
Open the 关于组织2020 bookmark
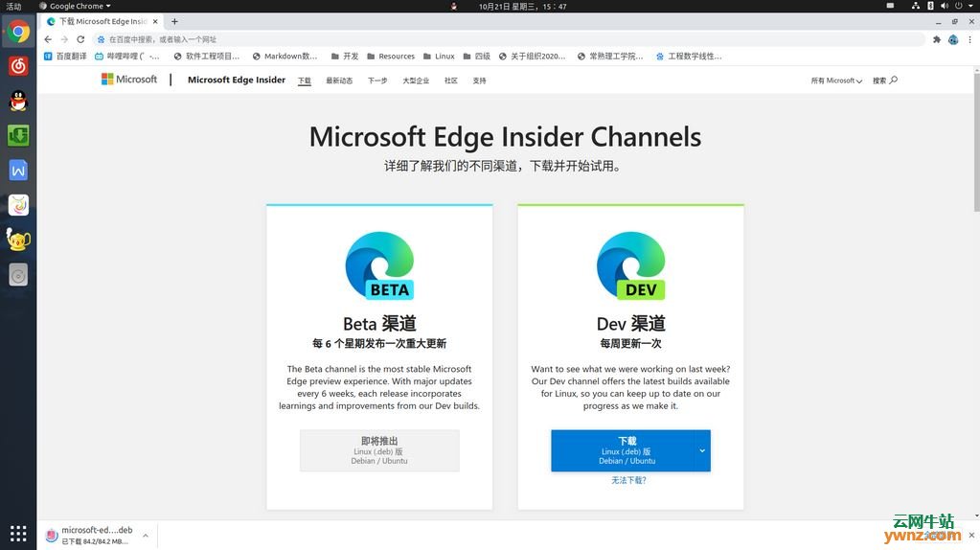pyautogui.click(x=532, y=57)
